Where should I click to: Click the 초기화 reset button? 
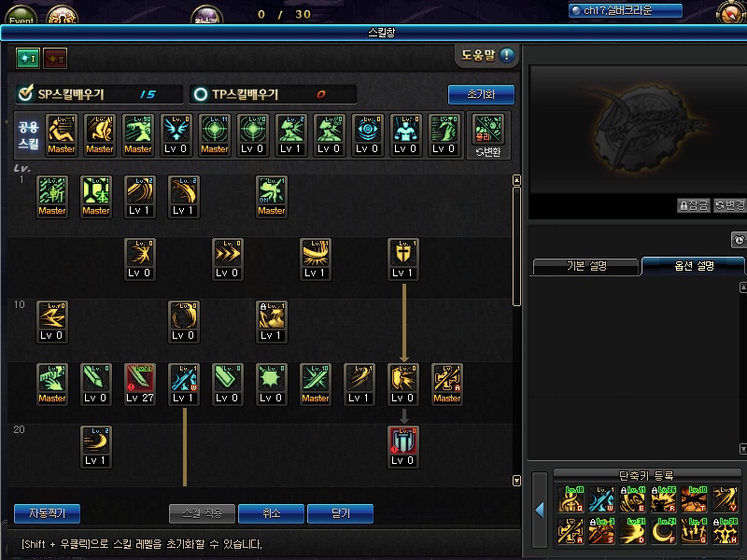pyautogui.click(x=481, y=94)
